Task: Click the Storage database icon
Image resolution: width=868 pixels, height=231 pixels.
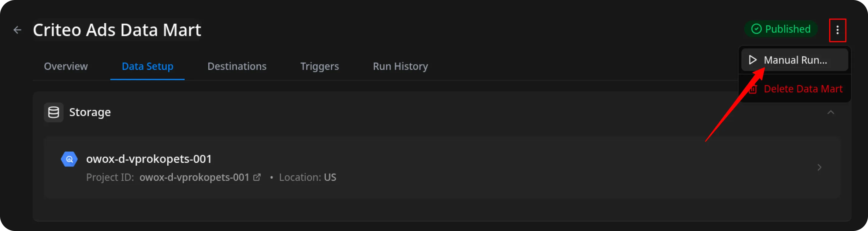Action: click(x=53, y=112)
